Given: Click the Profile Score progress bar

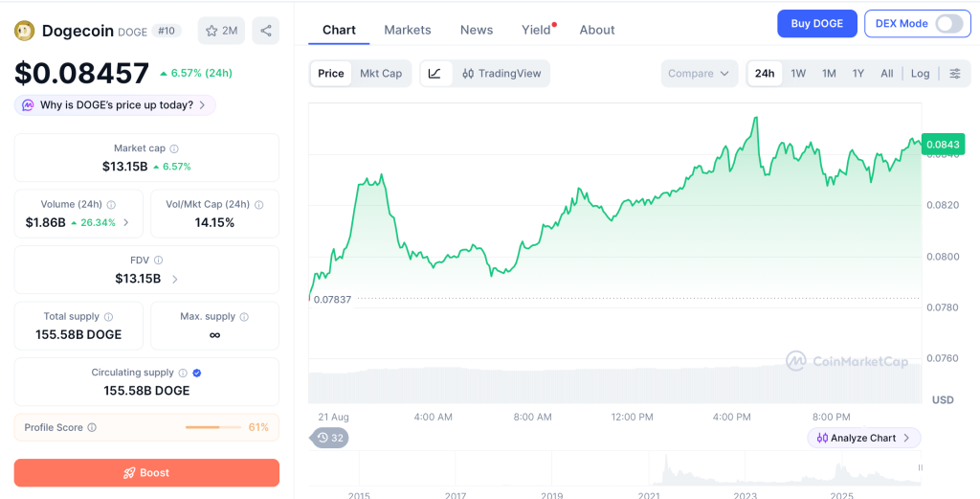Looking at the screenshot, I should 213,428.
